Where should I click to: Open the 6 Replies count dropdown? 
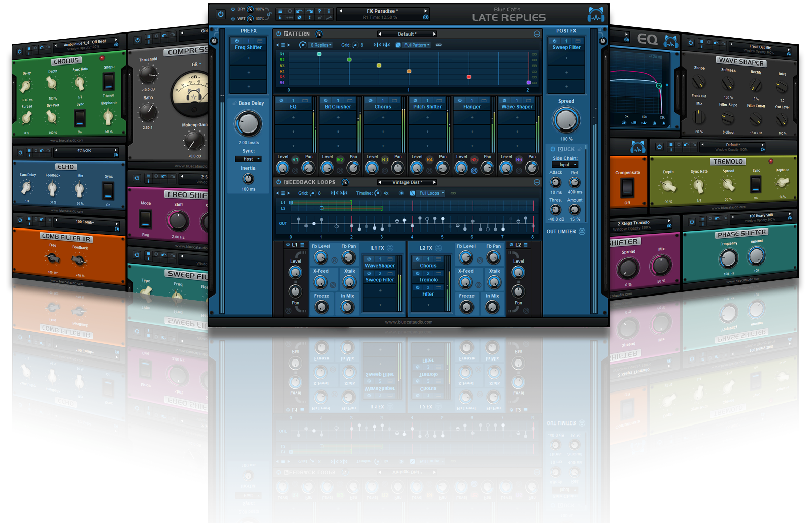point(321,45)
